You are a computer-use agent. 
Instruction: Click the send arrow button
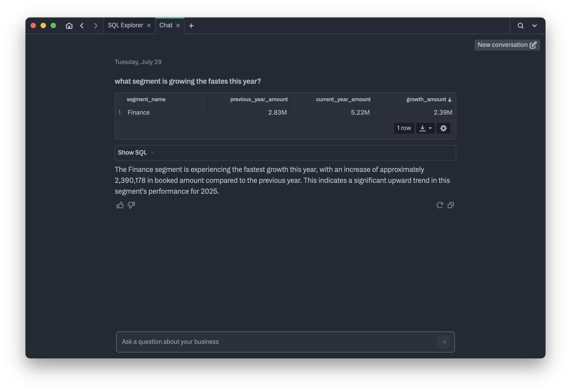444,342
